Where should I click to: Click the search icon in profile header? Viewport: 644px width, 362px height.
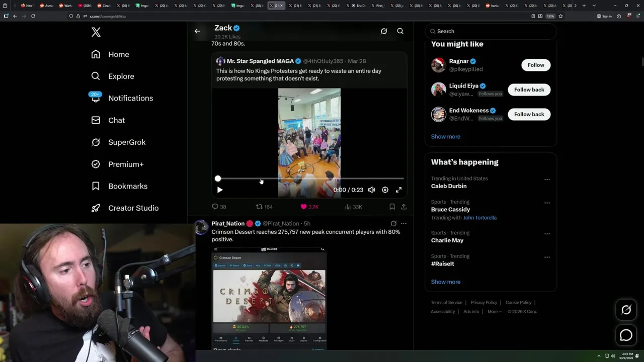pyautogui.click(x=400, y=31)
